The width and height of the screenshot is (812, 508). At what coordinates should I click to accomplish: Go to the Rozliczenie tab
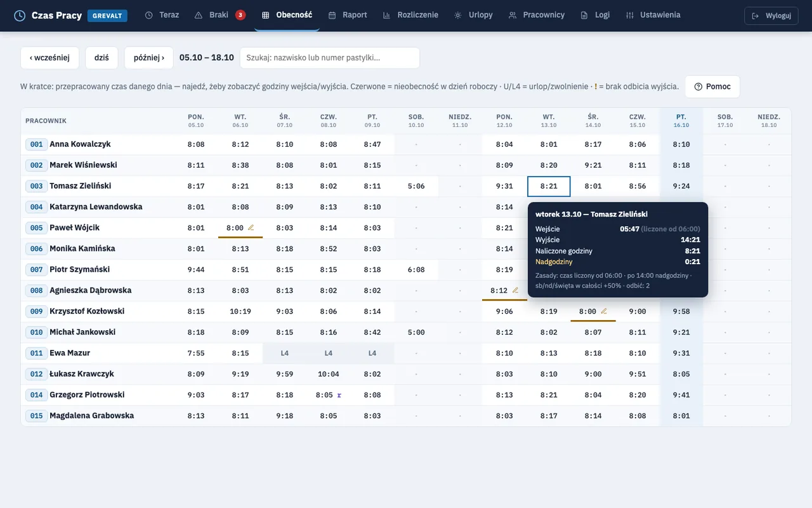pos(410,15)
